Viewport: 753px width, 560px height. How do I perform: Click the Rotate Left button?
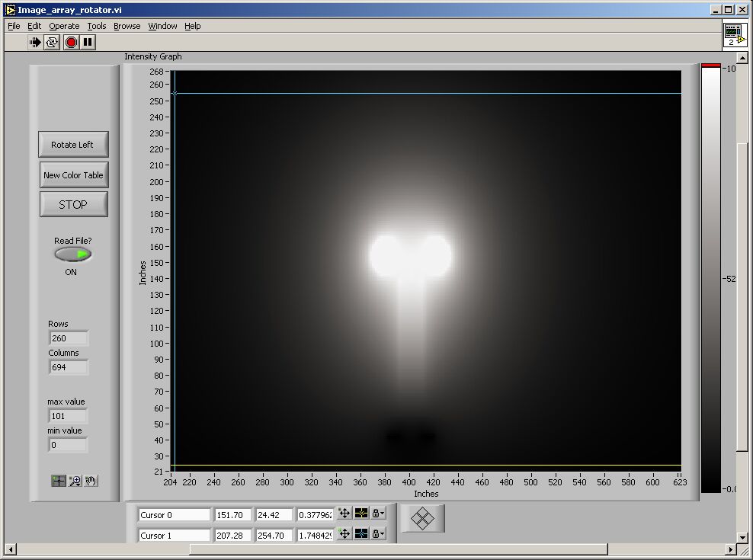[73, 145]
